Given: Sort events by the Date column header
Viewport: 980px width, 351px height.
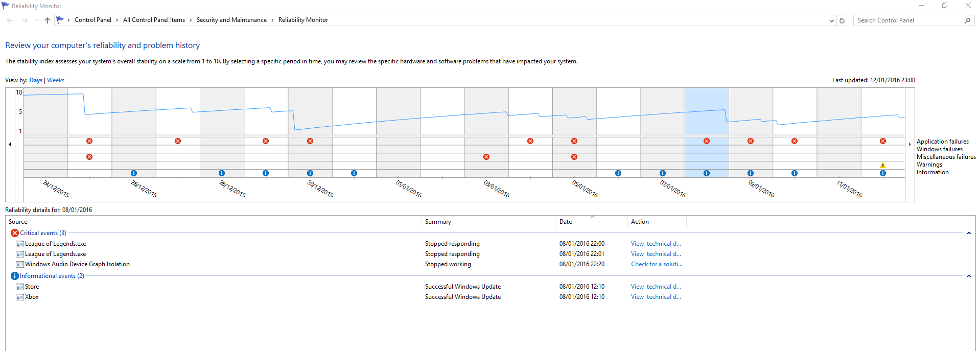Looking at the screenshot, I should tap(566, 222).
